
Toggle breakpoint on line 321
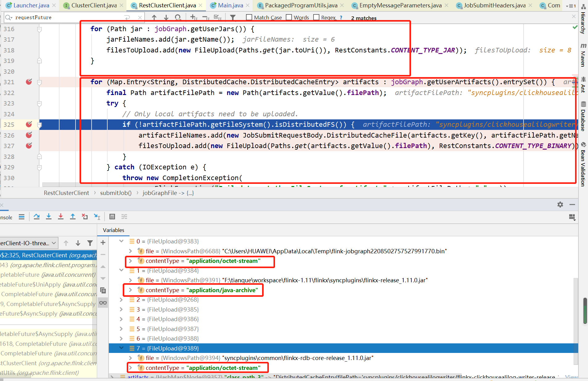pyautogui.click(x=29, y=82)
